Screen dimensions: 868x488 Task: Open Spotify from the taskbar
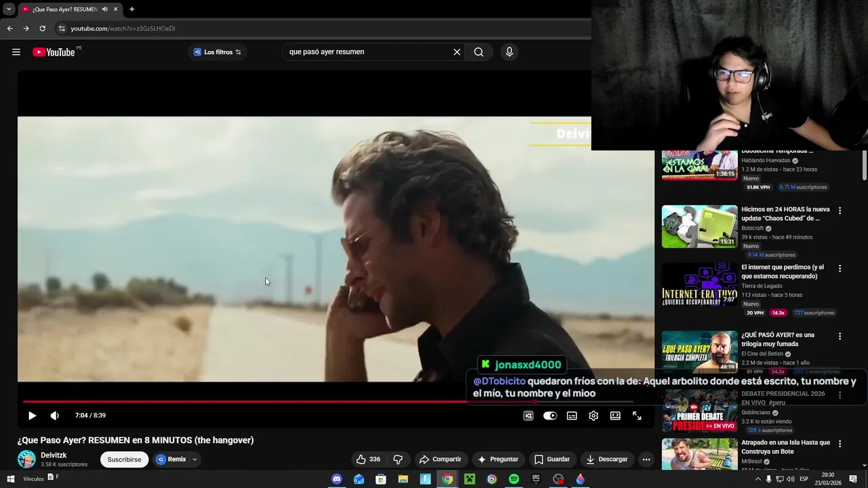tap(514, 479)
